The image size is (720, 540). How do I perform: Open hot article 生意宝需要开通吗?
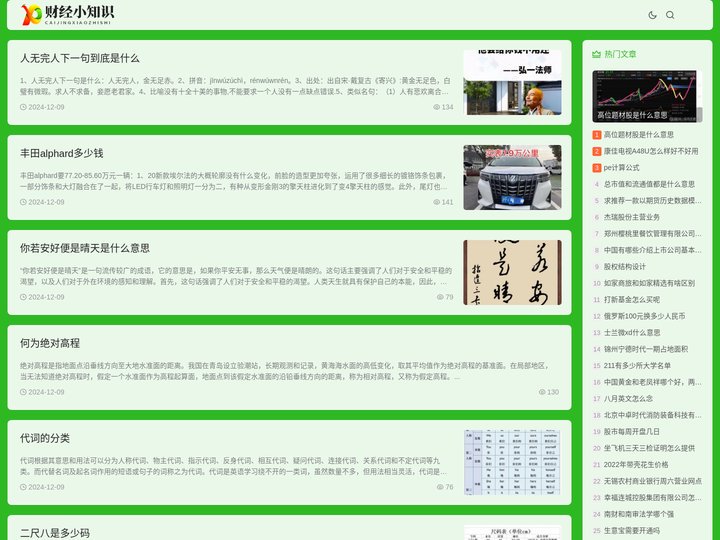click(631, 531)
